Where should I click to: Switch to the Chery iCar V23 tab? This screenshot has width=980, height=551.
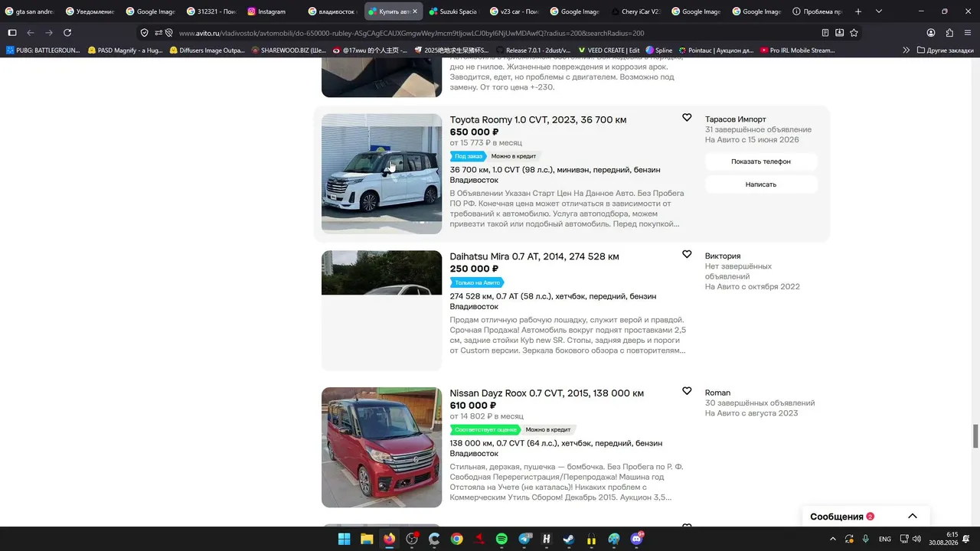click(x=635, y=11)
